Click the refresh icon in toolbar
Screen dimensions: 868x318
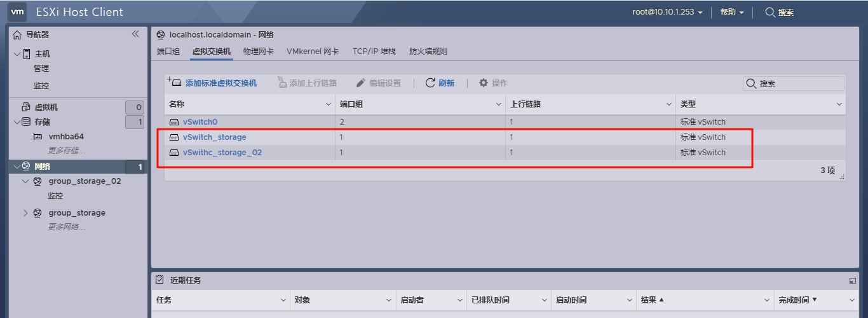point(430,83)
